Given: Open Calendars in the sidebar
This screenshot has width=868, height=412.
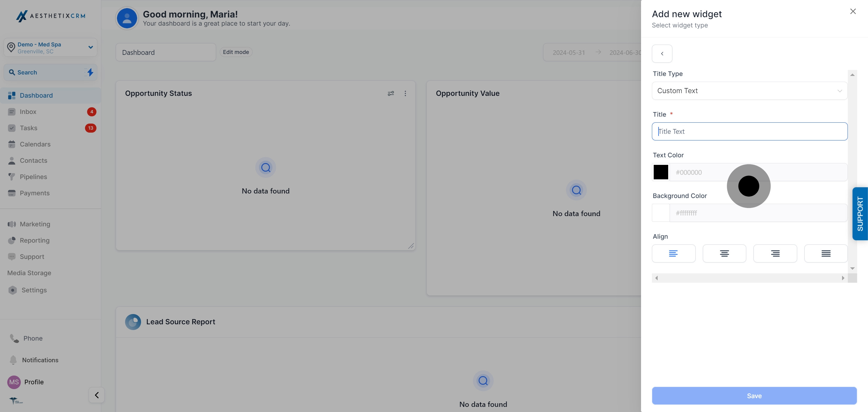Looking at the screenshot, I should (51, 144).
